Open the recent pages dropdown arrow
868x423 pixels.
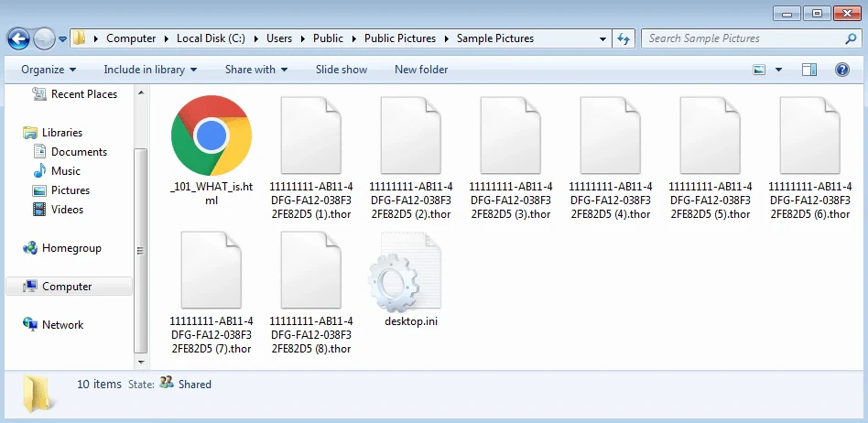(x=62, y=39)
